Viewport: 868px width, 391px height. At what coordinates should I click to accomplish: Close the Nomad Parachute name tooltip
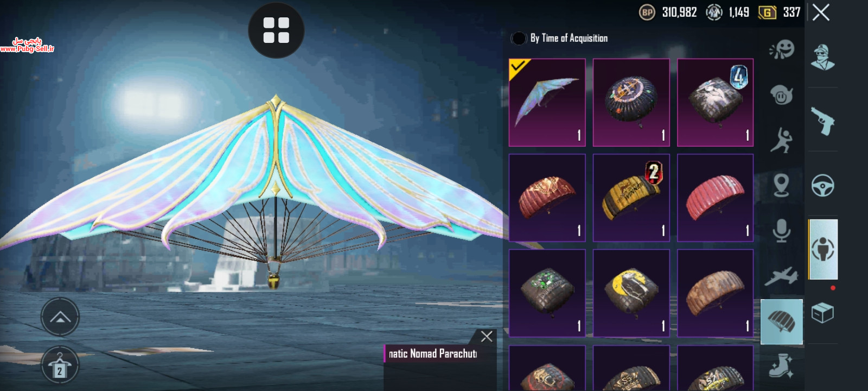pos(487,336)
